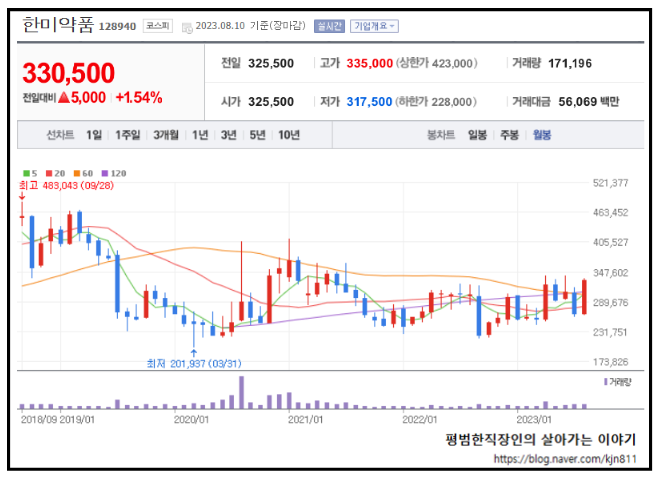This screenshot has height=477, width=656.
Task: Click the 2023.08.10 date text
Action: tap(220, 26)
